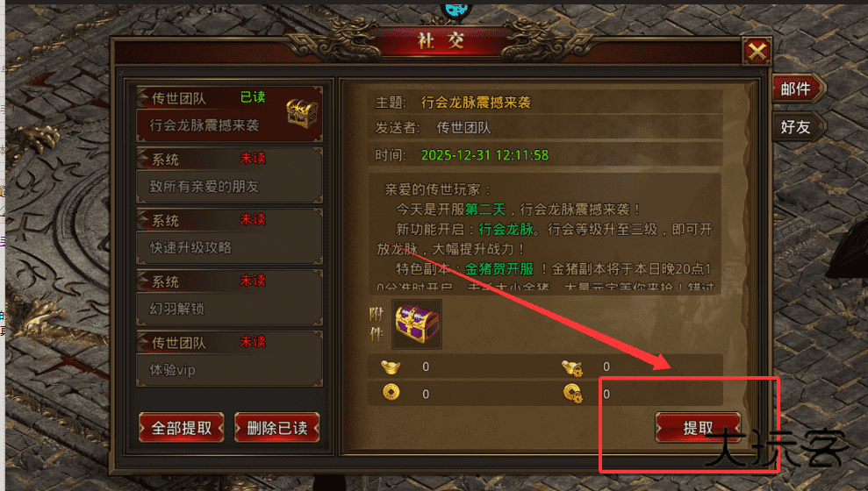
Task: Switch to the 邮件 tab
Action: 797,89
